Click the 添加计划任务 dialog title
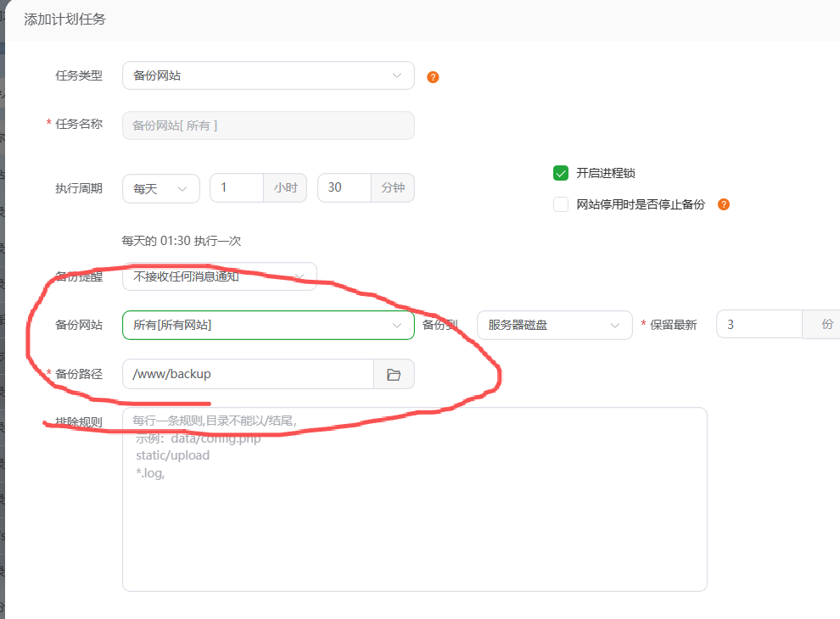The height and width of the screenshot is (619, 840). [x=64, y=20]
